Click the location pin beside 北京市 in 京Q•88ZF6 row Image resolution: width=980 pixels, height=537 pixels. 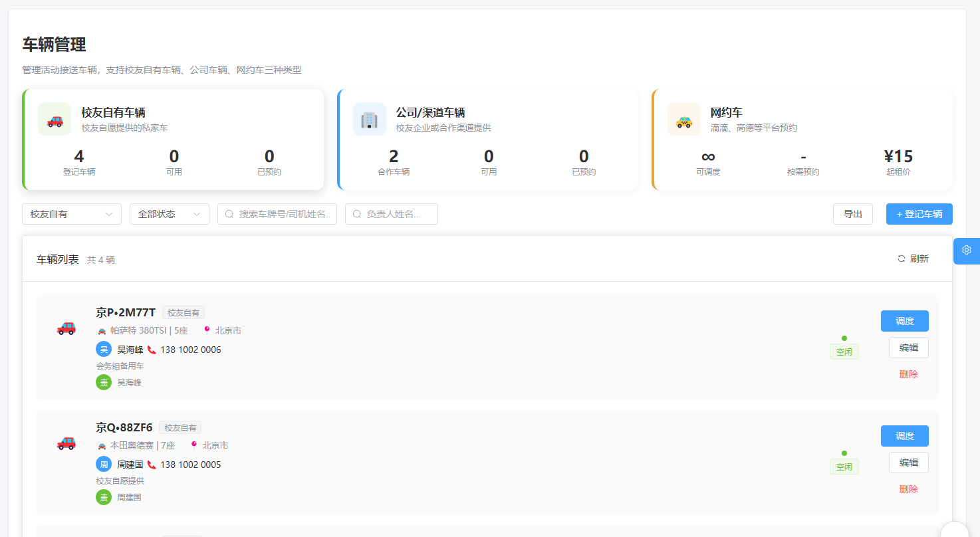click(x=194, y=445)
